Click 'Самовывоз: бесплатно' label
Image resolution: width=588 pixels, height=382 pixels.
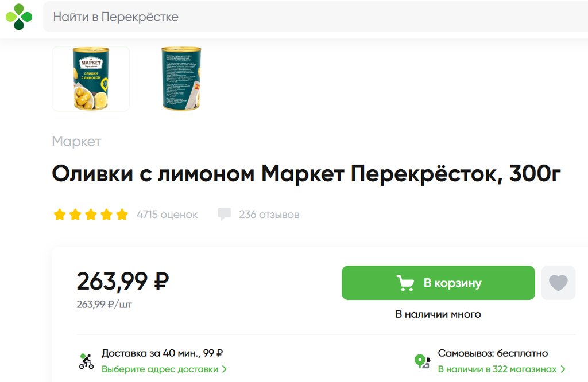(x=493, y=353)
